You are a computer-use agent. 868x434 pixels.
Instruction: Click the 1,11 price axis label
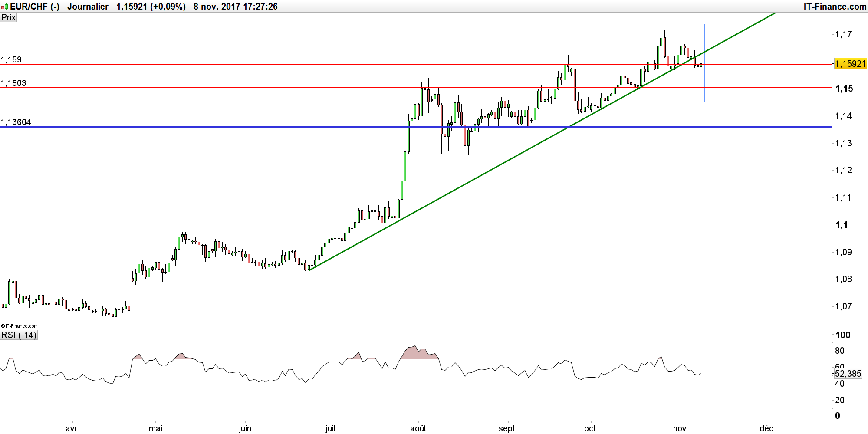(844, 197)
